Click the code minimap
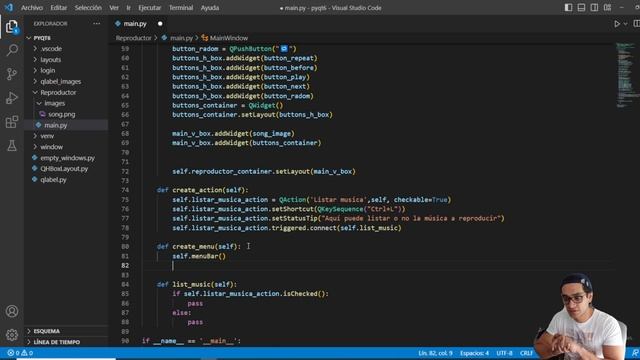This screenshot has width=640, height=360. pyautogui.click(x=626, y=75)
